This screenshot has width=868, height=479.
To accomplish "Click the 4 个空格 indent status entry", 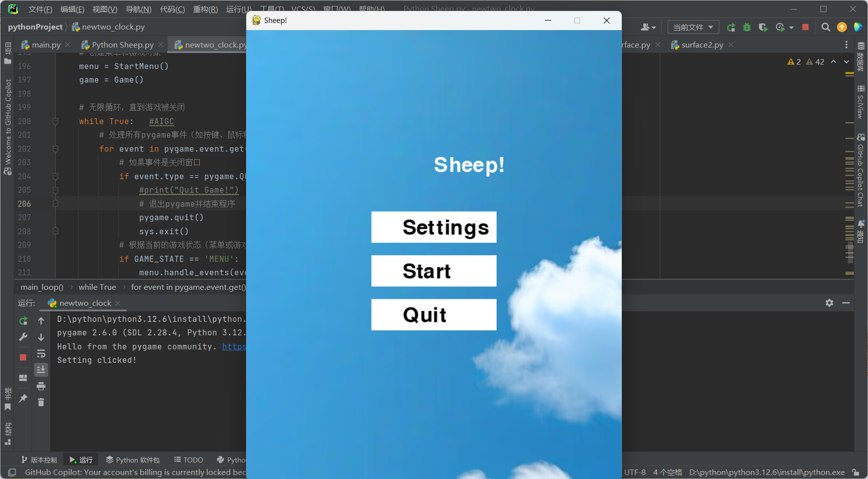I will (x=668, y=472).
